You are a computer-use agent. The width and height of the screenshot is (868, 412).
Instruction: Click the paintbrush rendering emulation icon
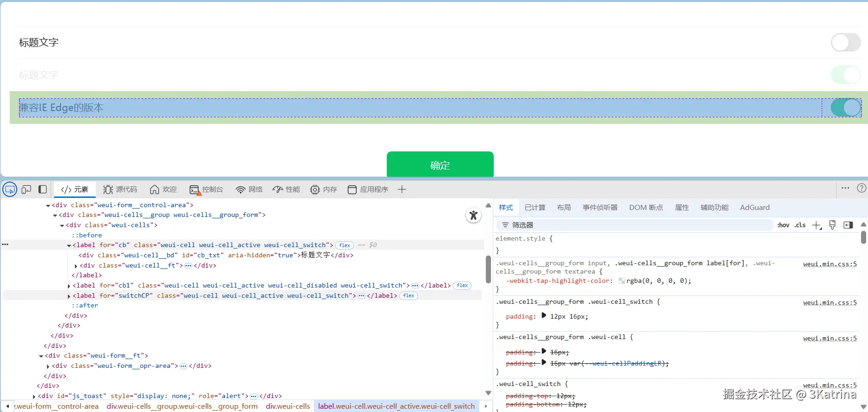point(833,225)
